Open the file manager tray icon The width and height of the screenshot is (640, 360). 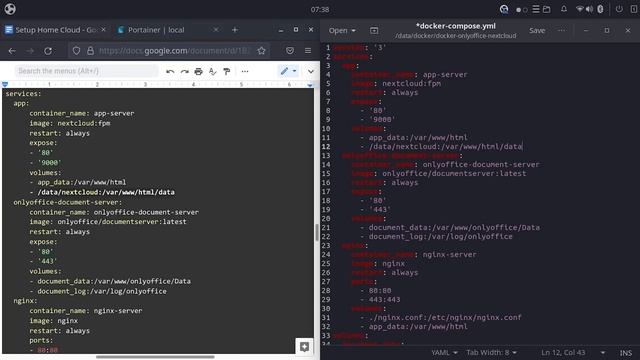click(547, 9)
